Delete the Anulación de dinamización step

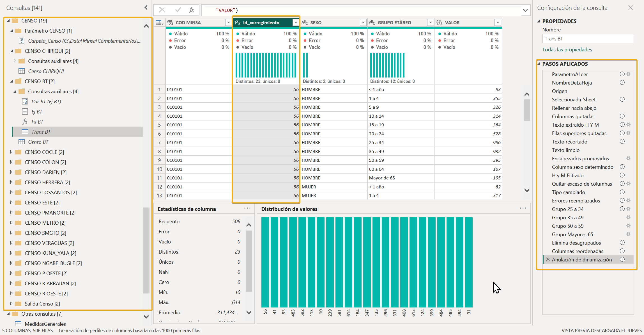[x=548, y=259]
